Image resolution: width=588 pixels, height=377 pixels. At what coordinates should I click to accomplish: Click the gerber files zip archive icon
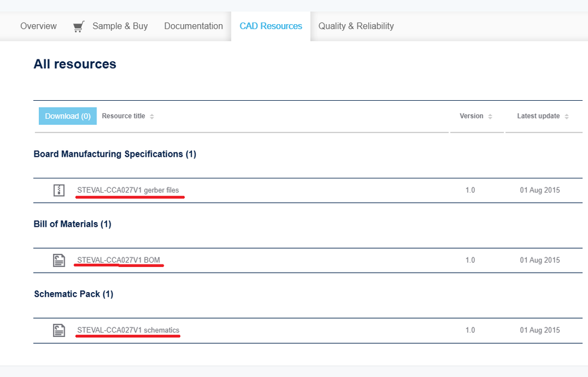(59, 190)
